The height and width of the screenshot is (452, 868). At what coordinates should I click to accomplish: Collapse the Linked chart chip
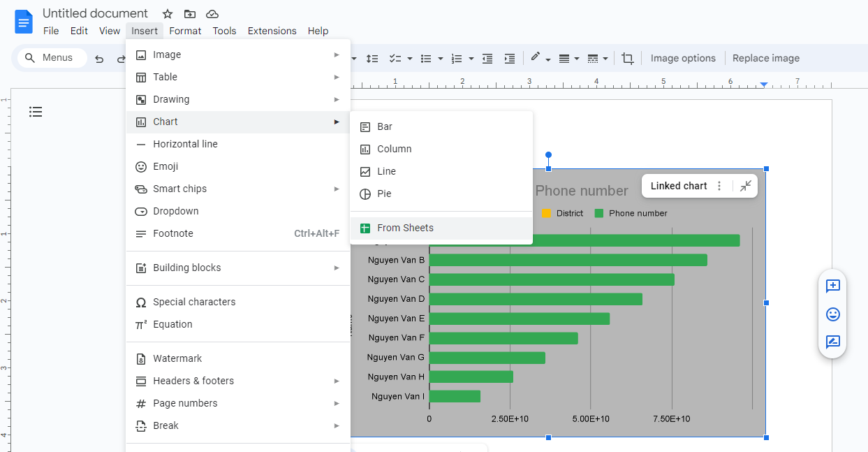click(746, 186)
